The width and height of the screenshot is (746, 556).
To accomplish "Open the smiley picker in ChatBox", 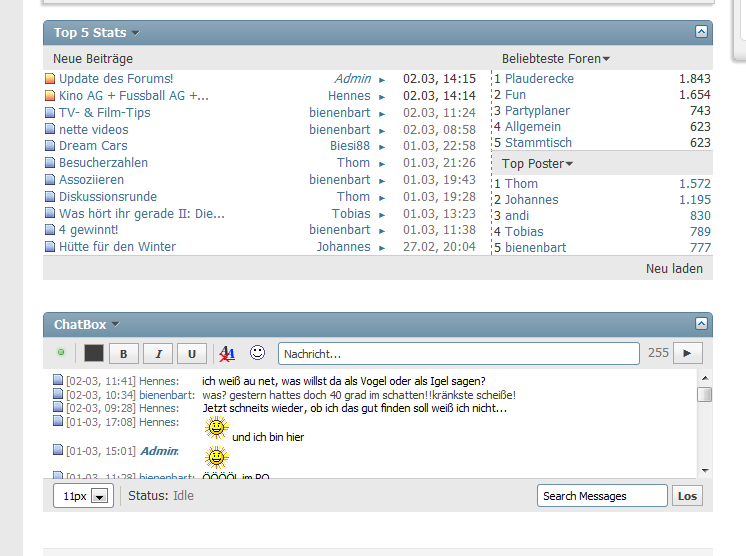I will (x=257, y=353).
